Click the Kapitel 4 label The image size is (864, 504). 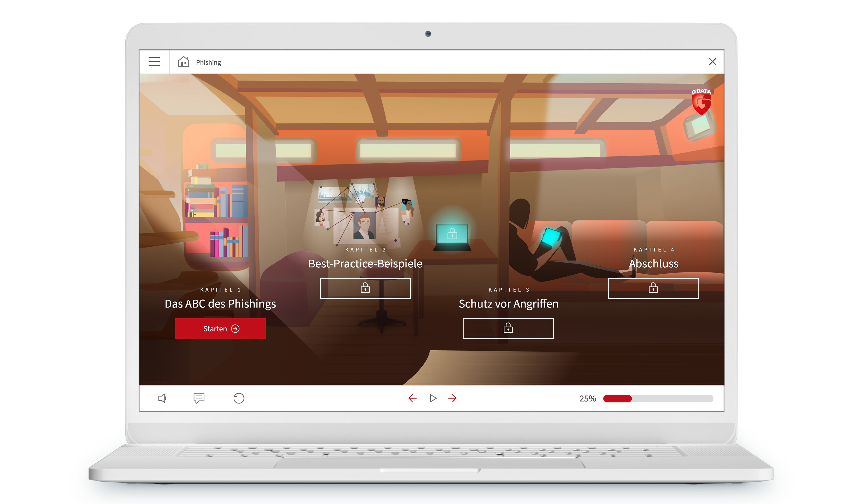pos(654,250)
